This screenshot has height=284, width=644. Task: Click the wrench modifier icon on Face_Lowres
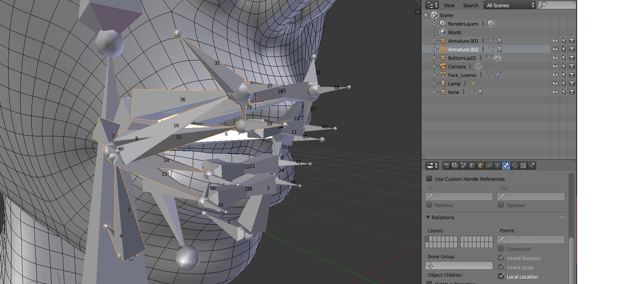click(x=498, y=75)
